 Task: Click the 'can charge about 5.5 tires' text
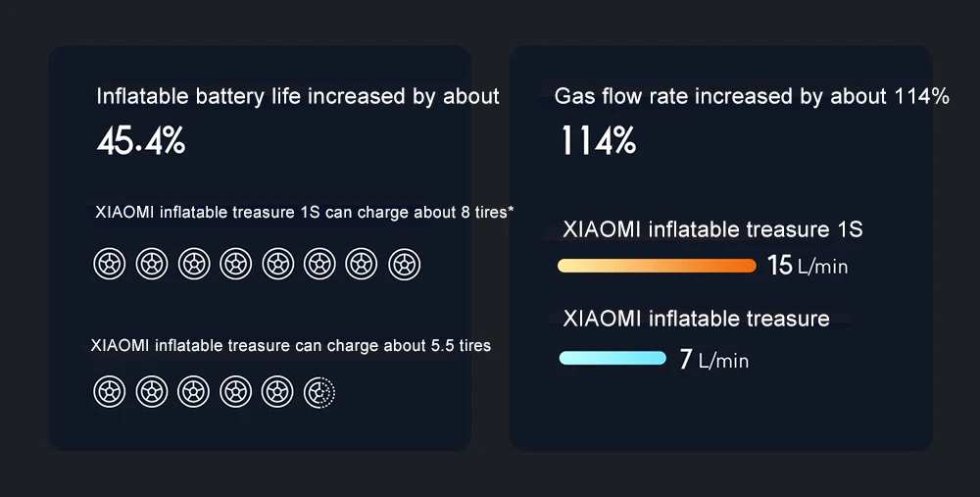[x=393, y=346]
